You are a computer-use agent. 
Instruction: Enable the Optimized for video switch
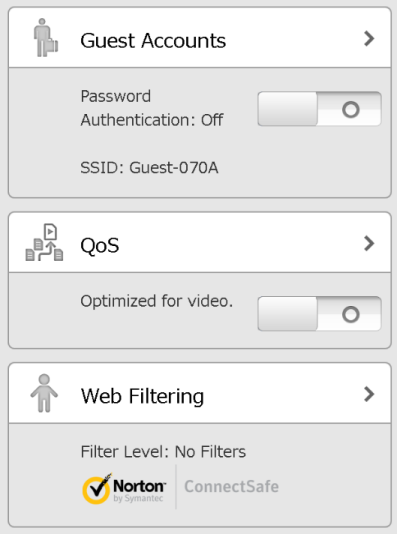tap(319, 314)
